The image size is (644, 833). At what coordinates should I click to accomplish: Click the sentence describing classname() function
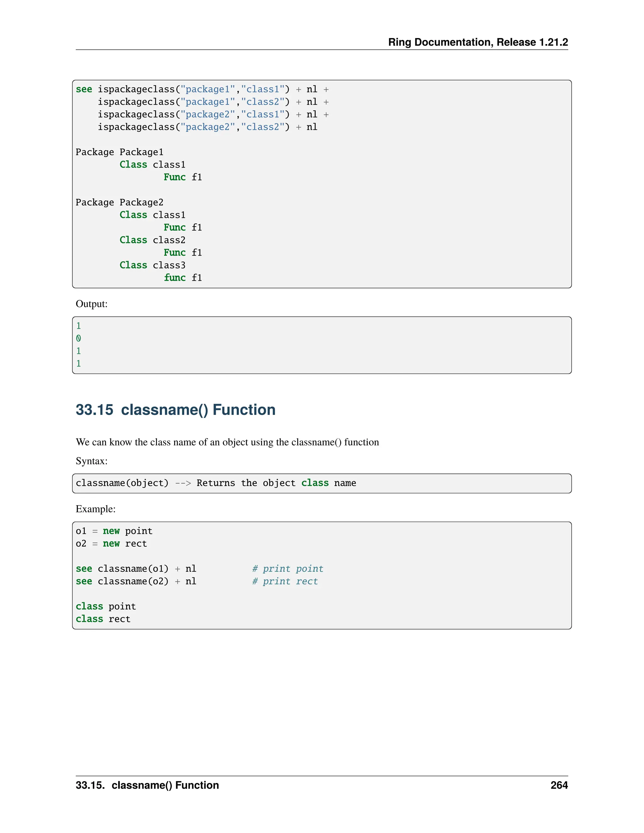click(227, 442)
